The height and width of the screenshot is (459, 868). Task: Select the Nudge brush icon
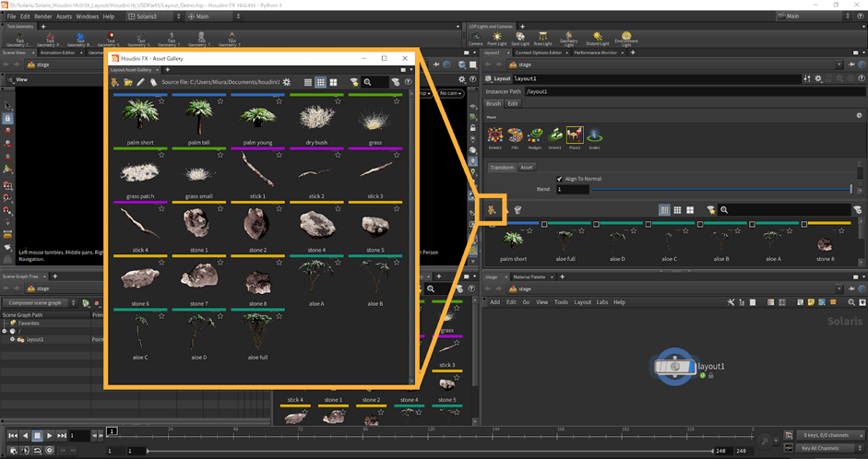pyautogui.click(x=535, y=135)
